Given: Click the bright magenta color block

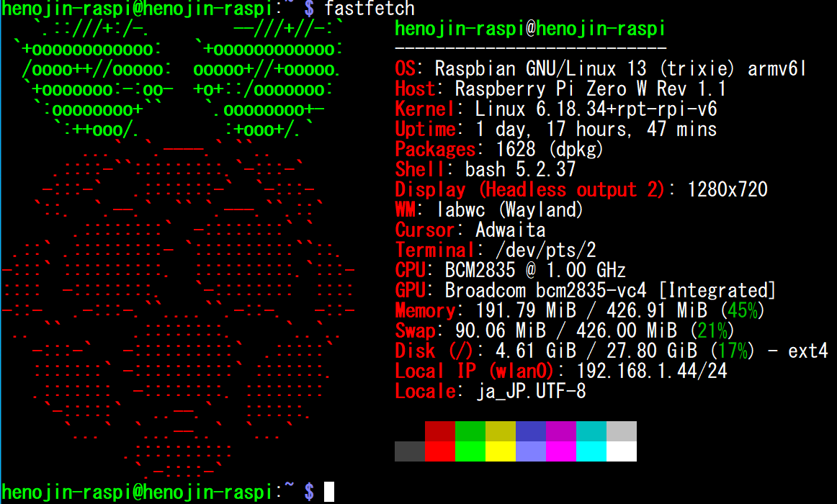Looking at the screenshot, I should click(x=561, y=451).
